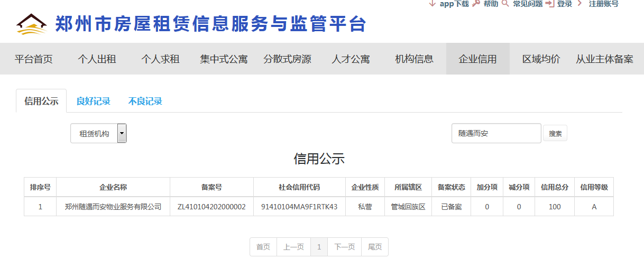
Task: Open 从业主体备案 in navigation bar
Action: click(605, 59)
